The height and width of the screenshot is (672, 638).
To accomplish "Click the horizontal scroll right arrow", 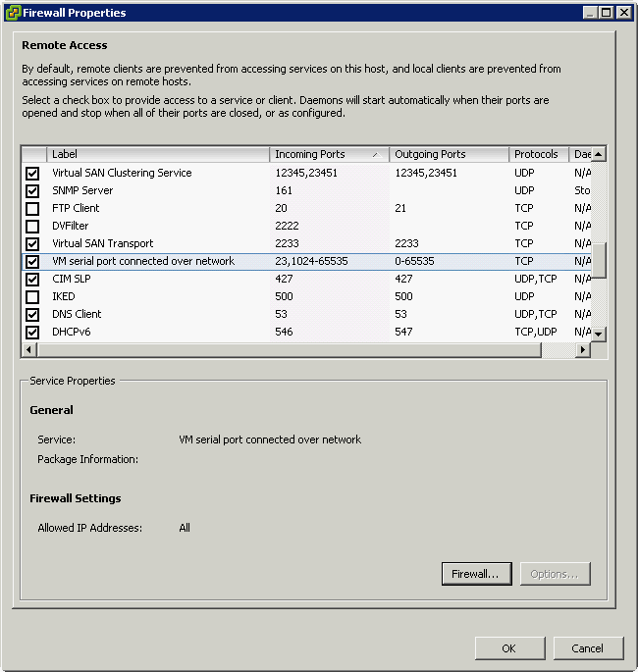I will [582, 349].
